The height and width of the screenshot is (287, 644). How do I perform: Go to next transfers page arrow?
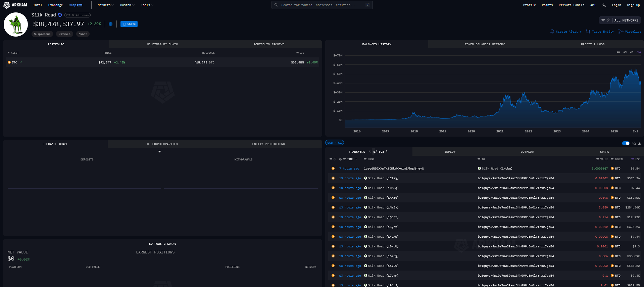tap(387, 151)
